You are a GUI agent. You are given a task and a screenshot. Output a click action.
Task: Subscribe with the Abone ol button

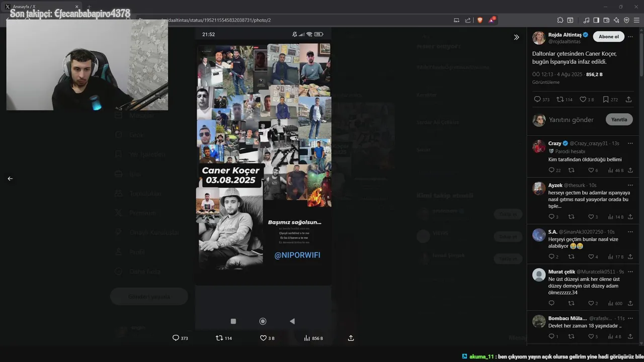(609, 37)
